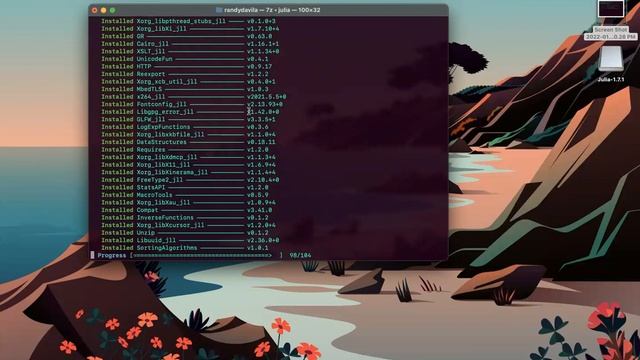Click the LogExpFunctions package line

coord(184,127)
